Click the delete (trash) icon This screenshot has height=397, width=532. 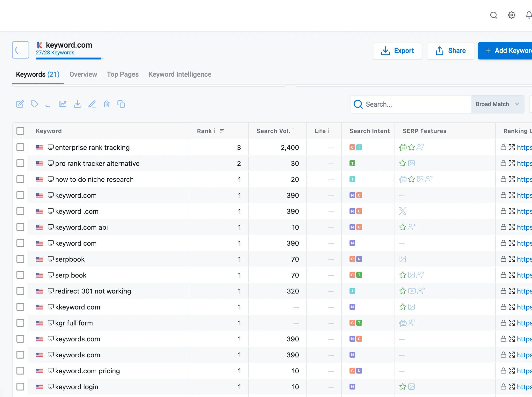pyautogui.click(x=106, y=104)
